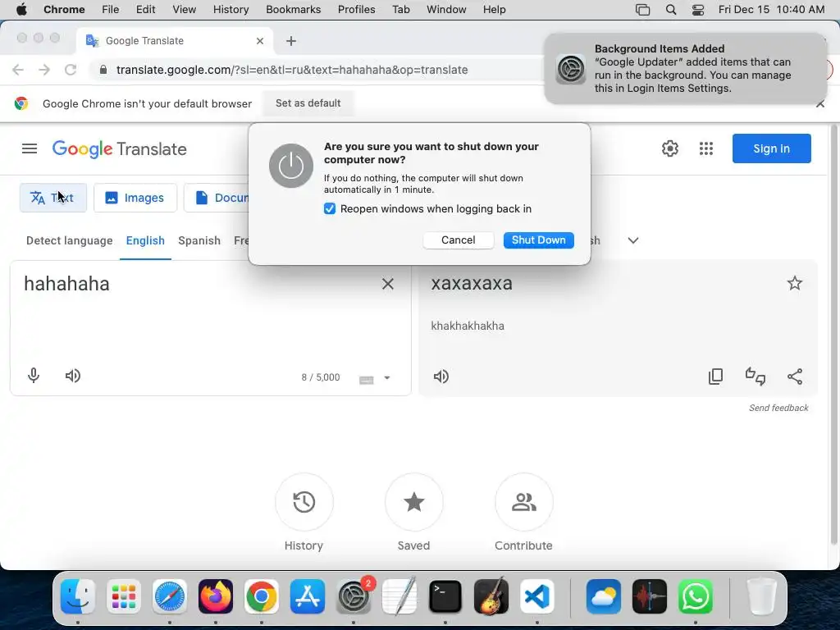The height and width of the screenshot is (630, 840).
Task: Launch Firefox from the Dock
Action: click(x=216, y=596)
